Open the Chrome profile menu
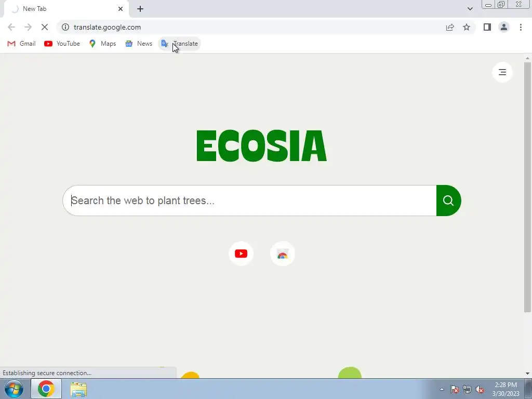 (x=504, y=27)
